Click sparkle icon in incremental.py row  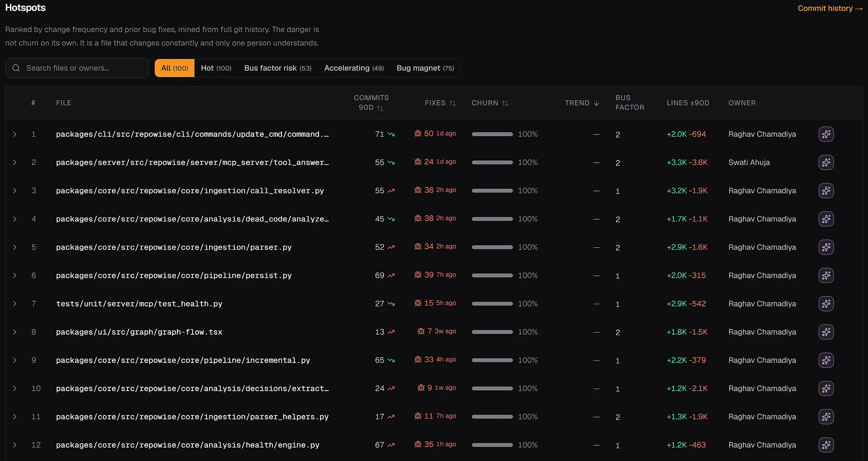pos(826,360)
